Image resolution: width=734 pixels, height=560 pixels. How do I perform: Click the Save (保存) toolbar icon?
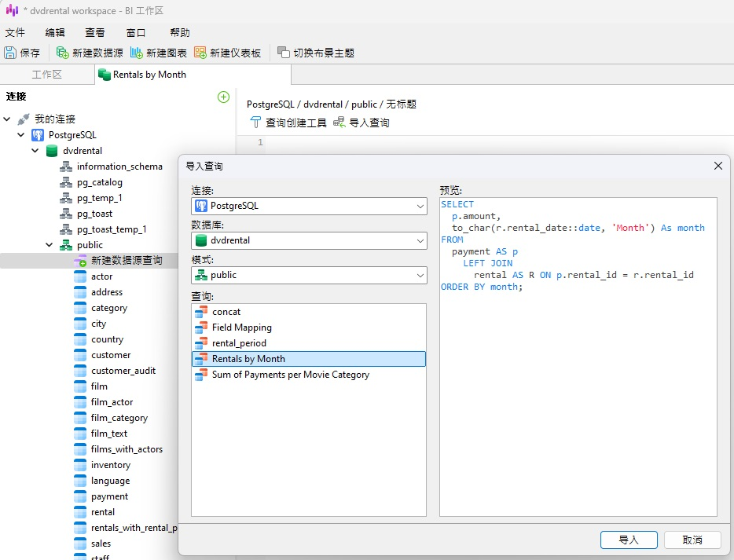10,53
